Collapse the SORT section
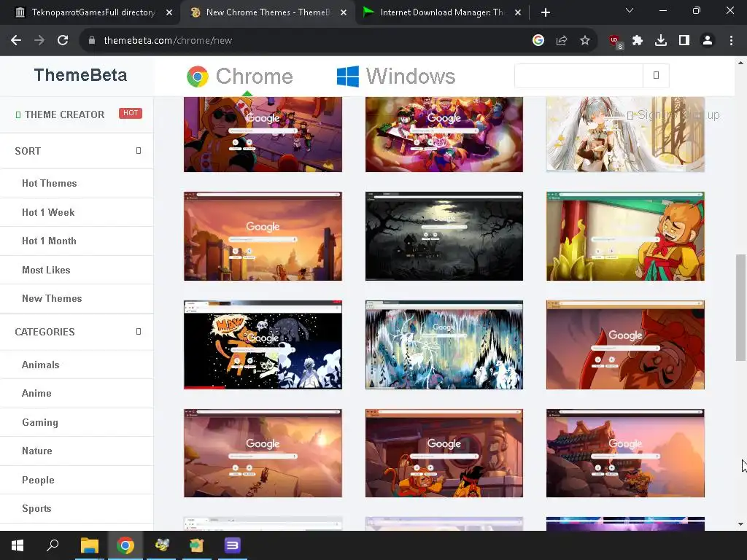Image resolution: width=747 pixels, height=560 pixels. 138,150
